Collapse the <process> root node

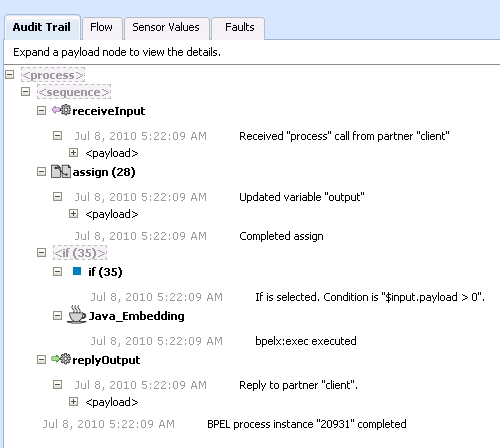pyautogui.click(x=10, y=74)
